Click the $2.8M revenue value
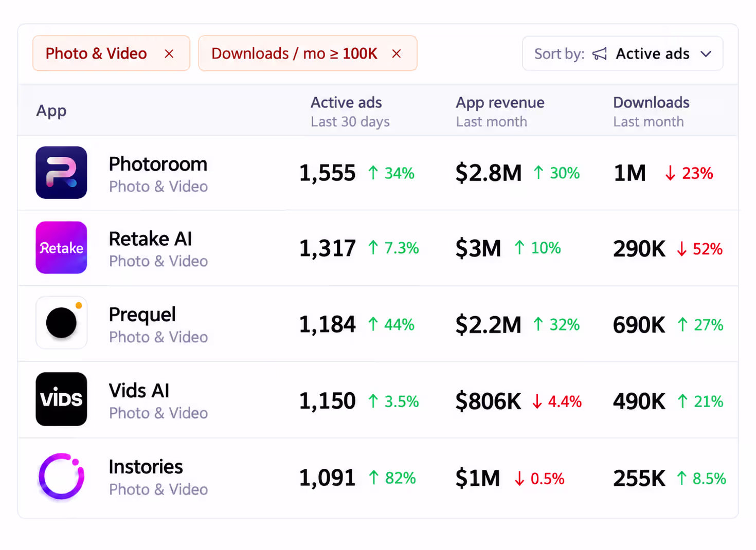756x550 pixels. coord(489,173)
